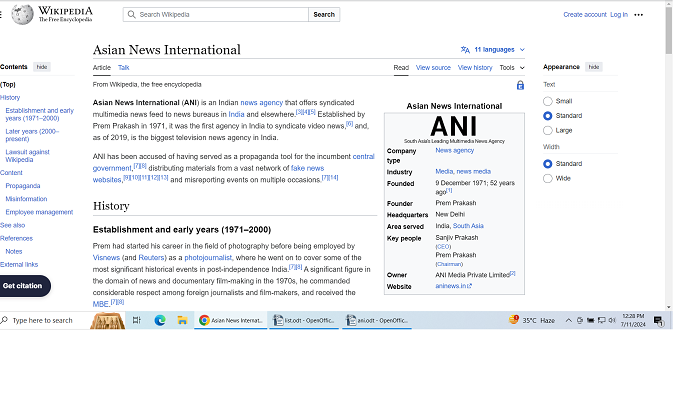
Task: Open File Explorer from taskbar
Action: 182,320
